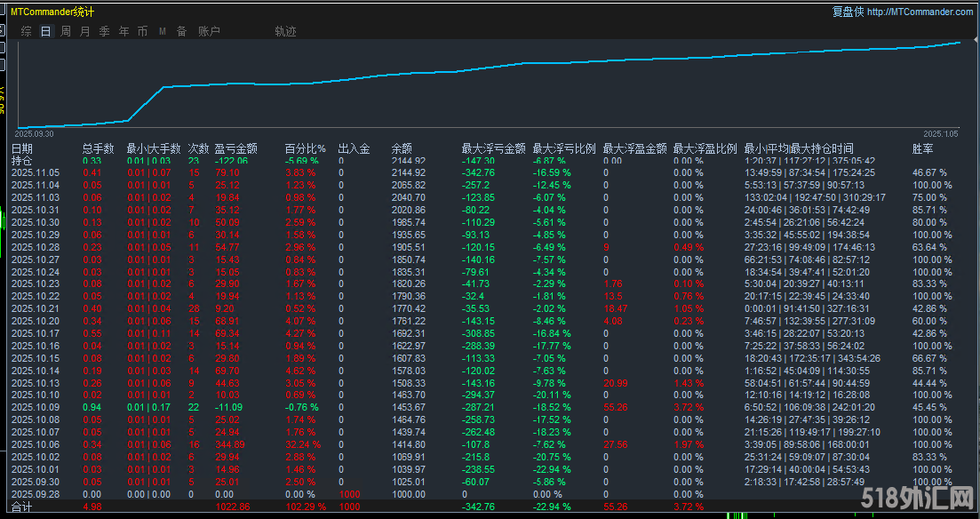
Task: Click the M tab
Action: coord(163,31)
